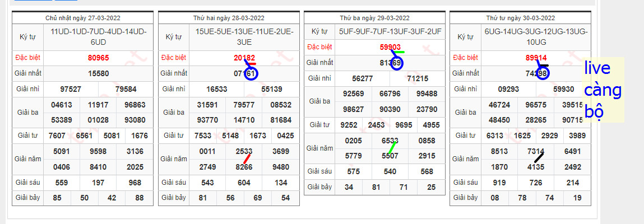Open the 'Thứ hai ngày 28-03-2022' header
Viewport: 644px width, 224px height.
229,18
